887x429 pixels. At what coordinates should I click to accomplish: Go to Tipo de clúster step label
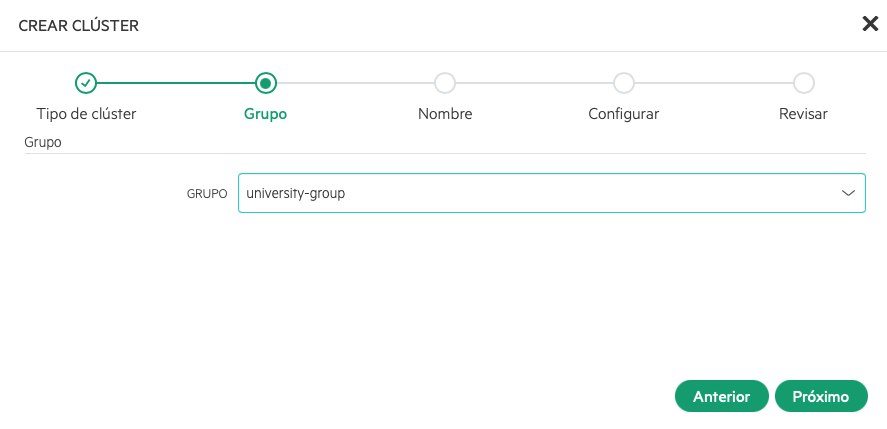point(86,114)
